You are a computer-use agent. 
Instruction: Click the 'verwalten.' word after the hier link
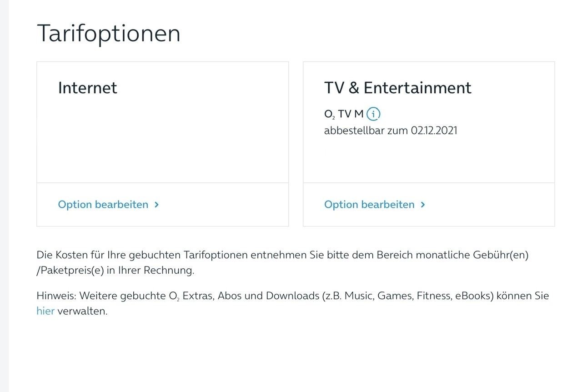[x=82, y=312]
